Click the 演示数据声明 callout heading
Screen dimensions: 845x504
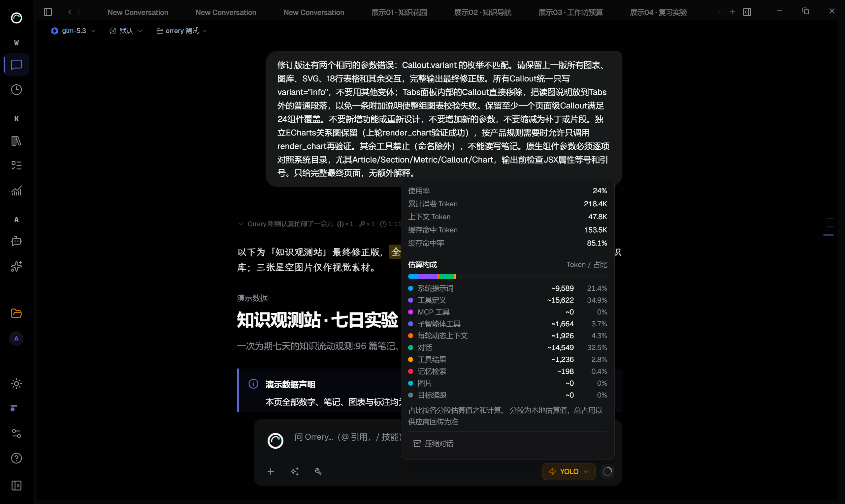pos(290,384)
